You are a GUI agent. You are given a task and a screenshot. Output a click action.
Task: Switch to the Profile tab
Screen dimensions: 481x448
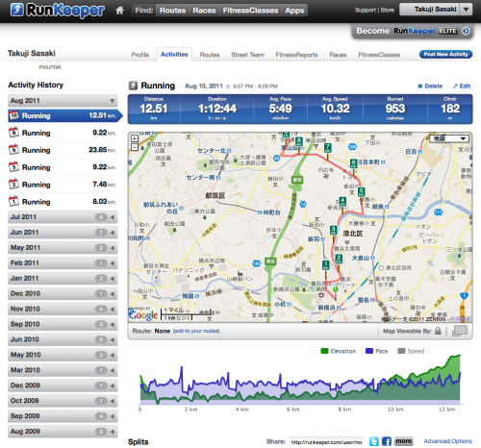click(x=140, y=55)
